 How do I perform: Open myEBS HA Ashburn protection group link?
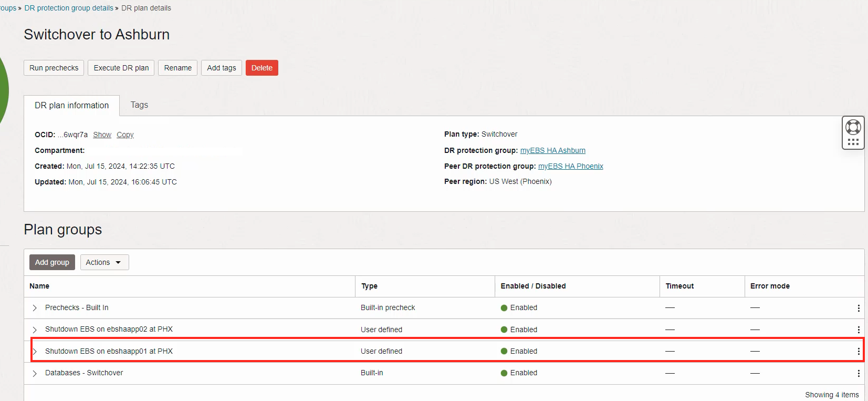tap(553, 150)
